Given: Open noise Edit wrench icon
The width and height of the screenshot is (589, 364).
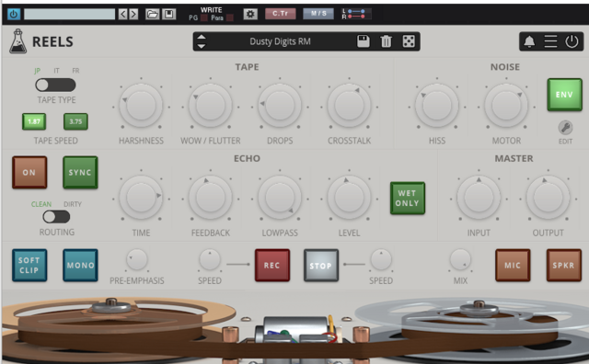Looking at the screenshot, I should pos(565,128).
